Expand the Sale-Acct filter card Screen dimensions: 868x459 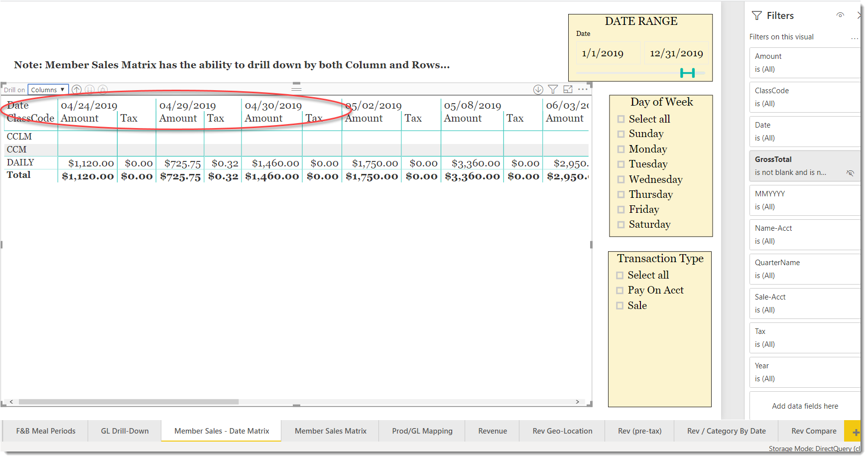pos(805,304)
